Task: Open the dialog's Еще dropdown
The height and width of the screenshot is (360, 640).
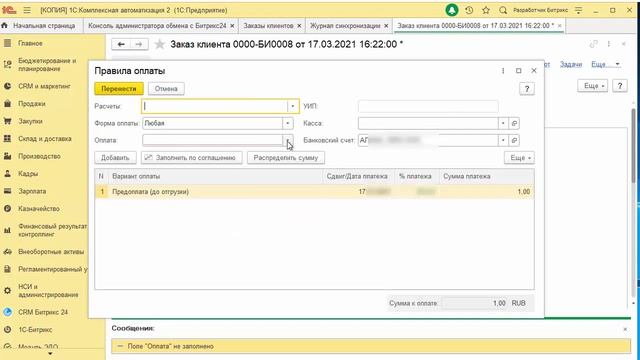Action: click(x=519, y=158)
